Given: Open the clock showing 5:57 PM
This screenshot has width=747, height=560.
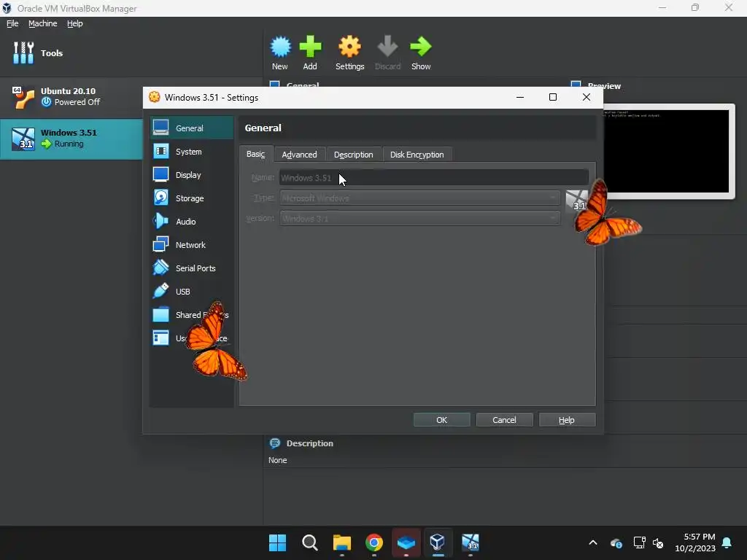Looking at the screenshot, I should [x=695, y=542].
